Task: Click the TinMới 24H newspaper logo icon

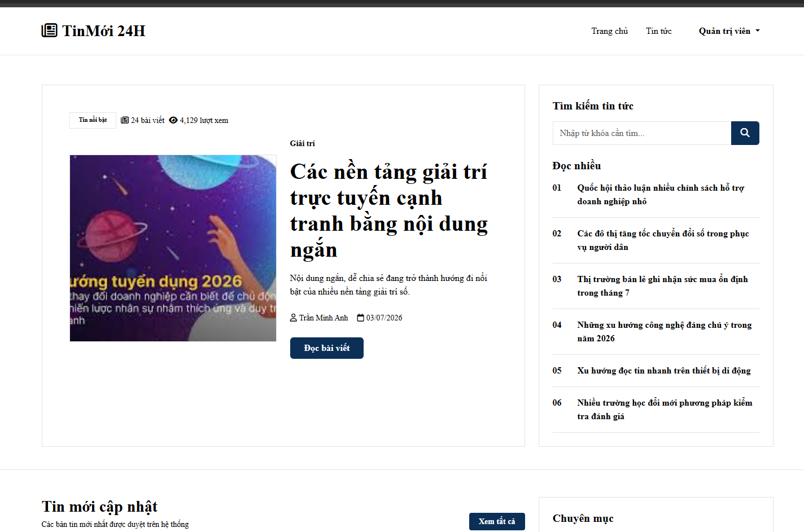Action: (49, 30)
